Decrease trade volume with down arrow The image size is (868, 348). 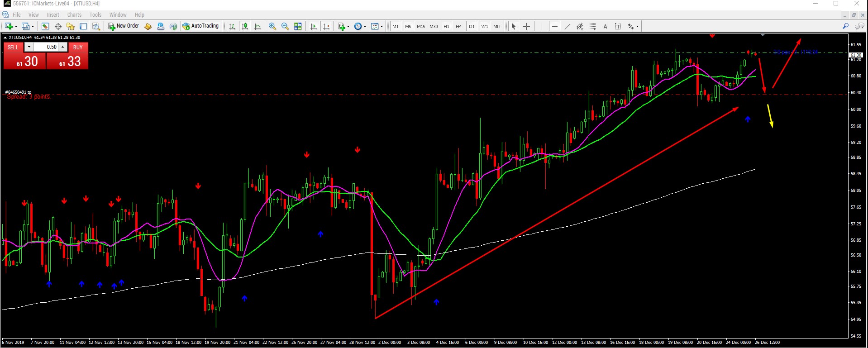29,47
